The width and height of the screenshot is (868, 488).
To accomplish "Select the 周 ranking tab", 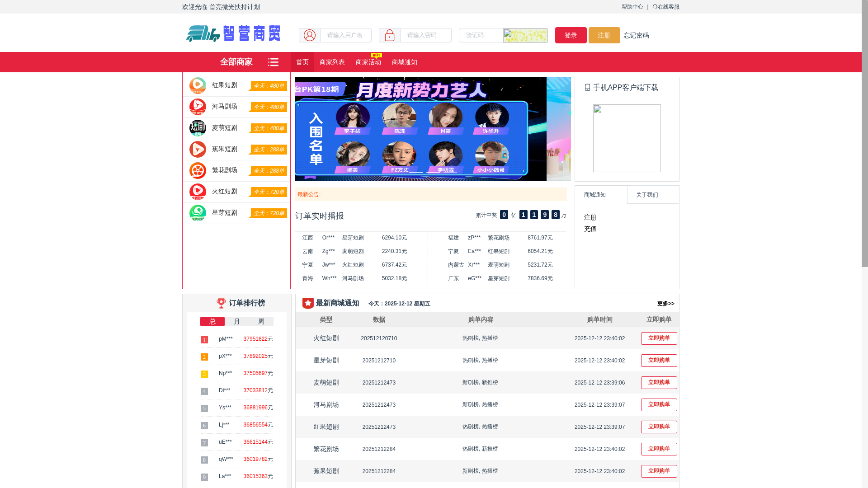I will [261, 322].
